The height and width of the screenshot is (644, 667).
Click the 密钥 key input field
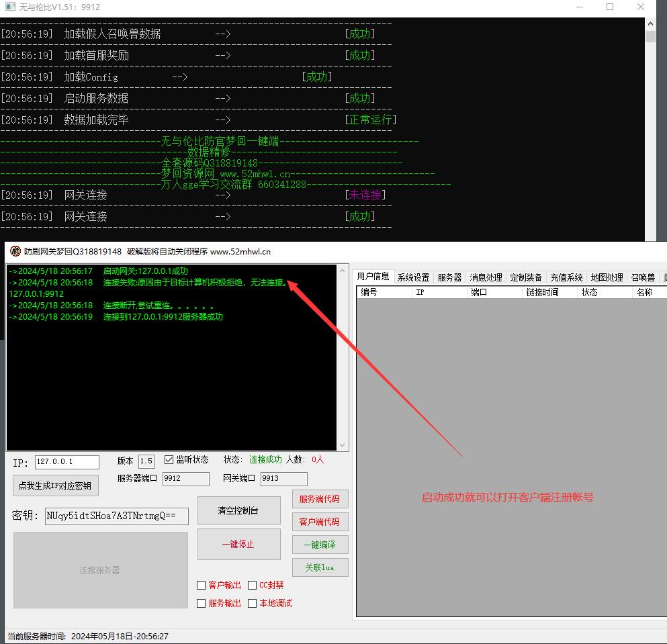pyautogui.click(x=116, y=516)
